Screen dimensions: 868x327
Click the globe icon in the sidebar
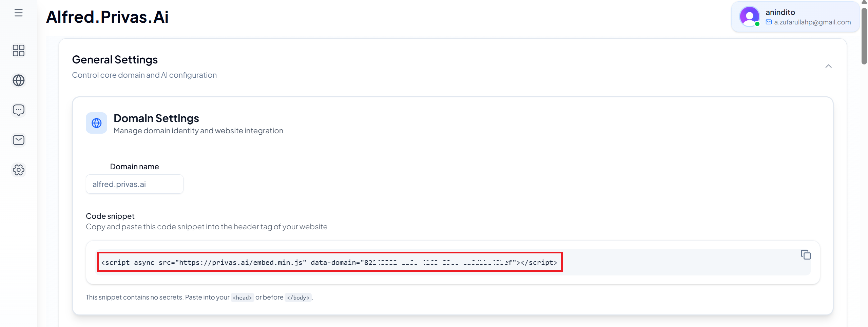(x=19, y=80)
